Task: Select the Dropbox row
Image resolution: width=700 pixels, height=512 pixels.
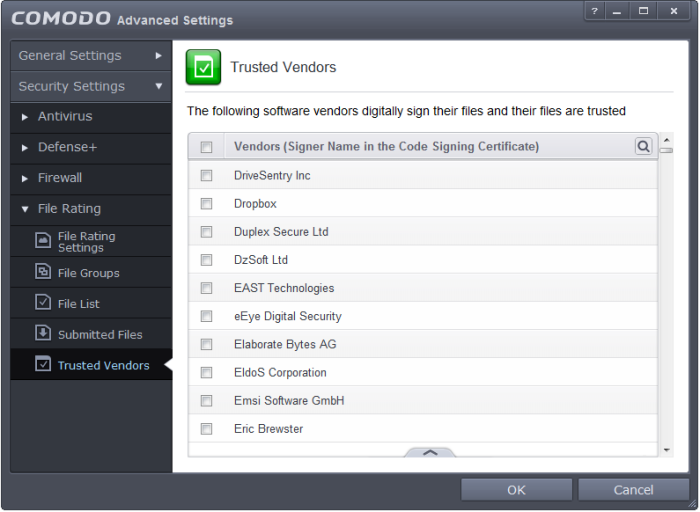Action: click(423, 204)
